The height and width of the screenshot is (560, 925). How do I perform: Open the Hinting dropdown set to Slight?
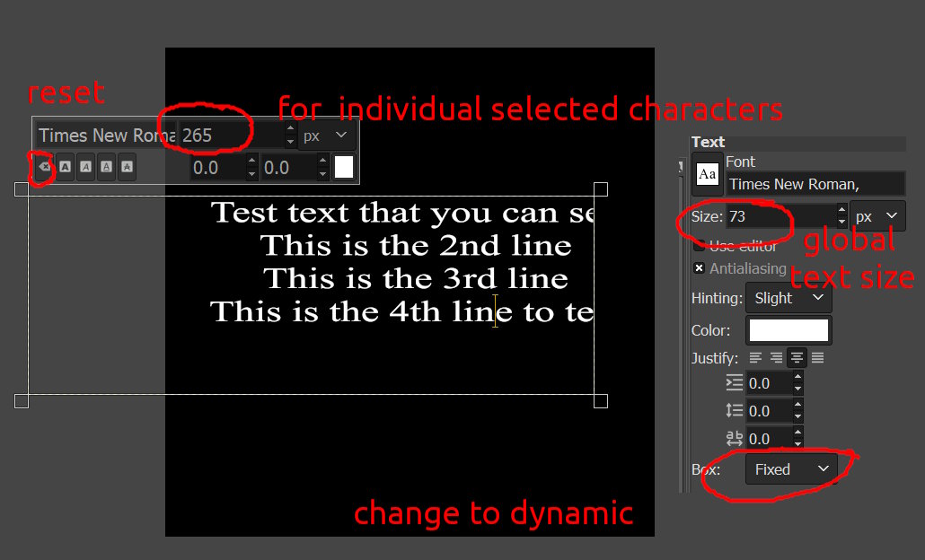pos(788,298)
